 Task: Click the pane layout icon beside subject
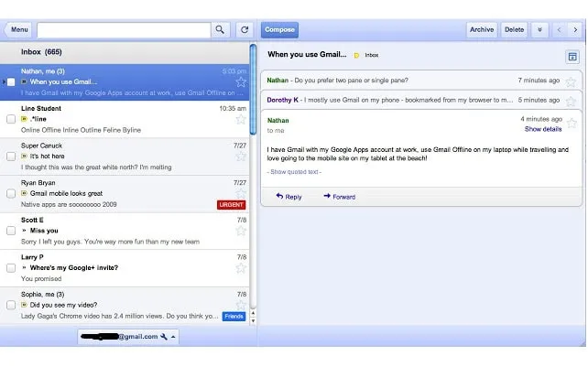point(572,57)
